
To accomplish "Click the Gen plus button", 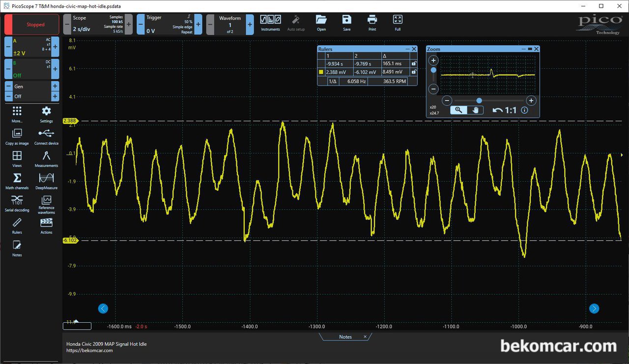I will 55,86.
